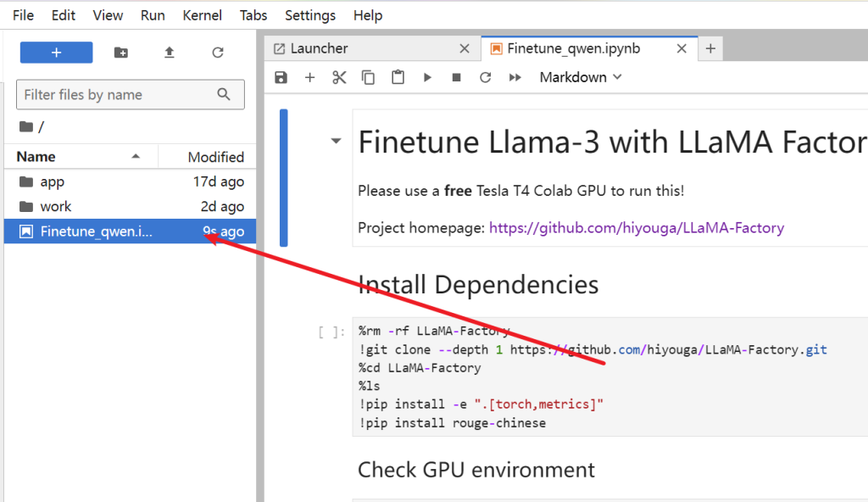Select the app folder
The width and height of the screenshot is (868, 502).
pos(130,181)
